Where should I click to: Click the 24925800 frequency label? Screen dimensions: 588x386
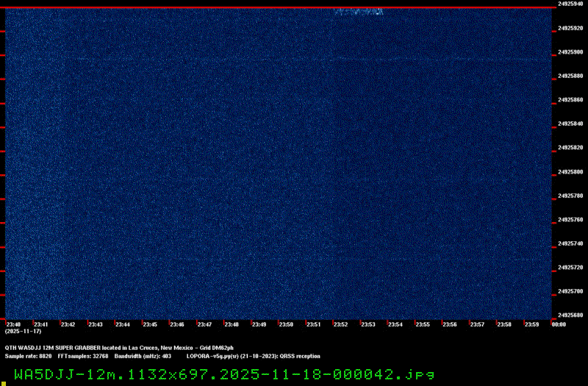[x=570, y=172]
